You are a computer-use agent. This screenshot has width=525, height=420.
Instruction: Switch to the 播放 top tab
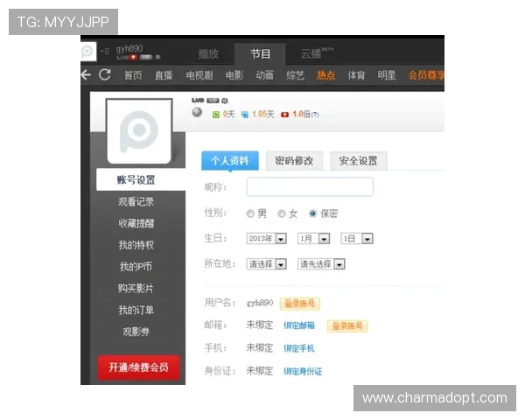(x=208, y=53)
